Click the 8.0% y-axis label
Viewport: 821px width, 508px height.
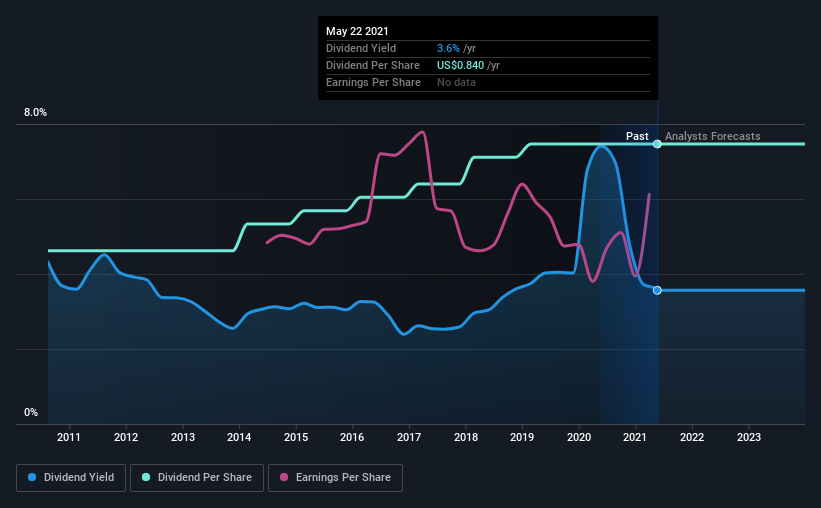pos(35,113)
